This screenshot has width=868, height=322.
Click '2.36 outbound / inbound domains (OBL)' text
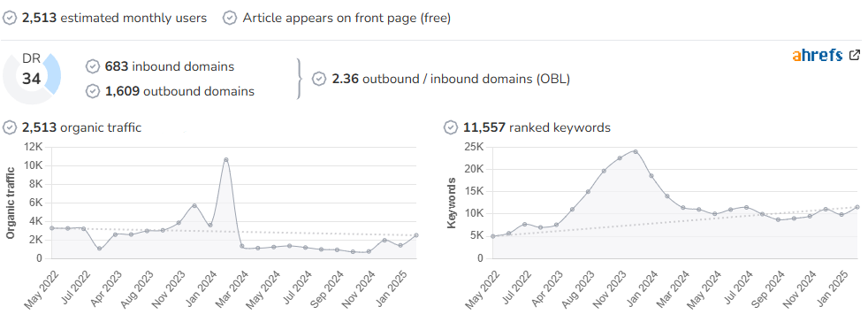(451, 79)
